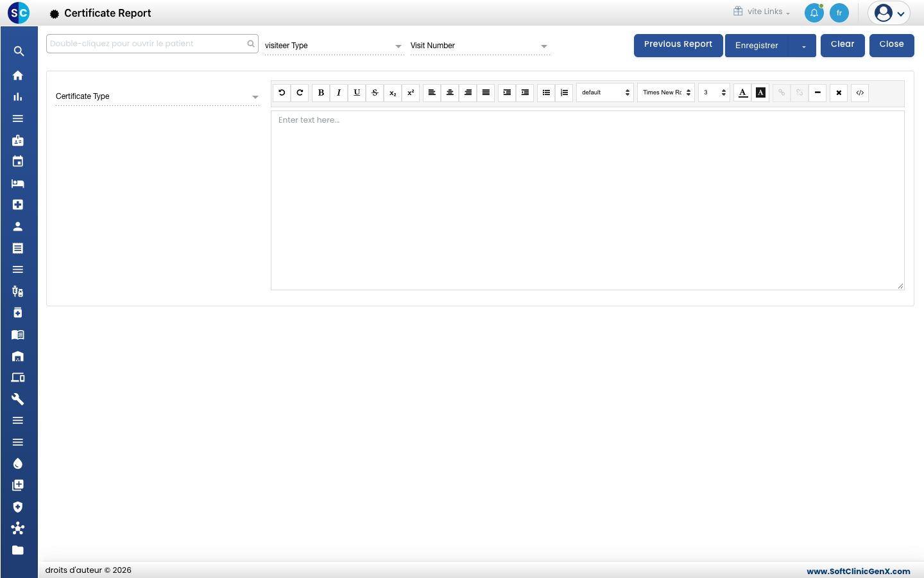Open the bar chart dashboard sidebar icon
This screenshot has width=924, height=578.
[18, 97]
